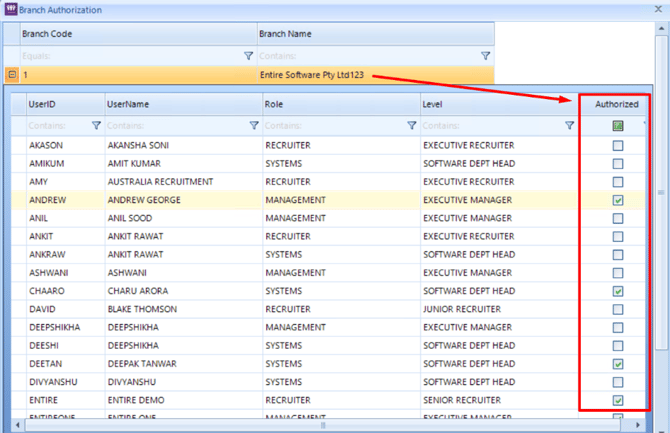Collapse branch 1 row expander
The width and height of the screenshot is (670, 433).
click(x=10, y=74)
